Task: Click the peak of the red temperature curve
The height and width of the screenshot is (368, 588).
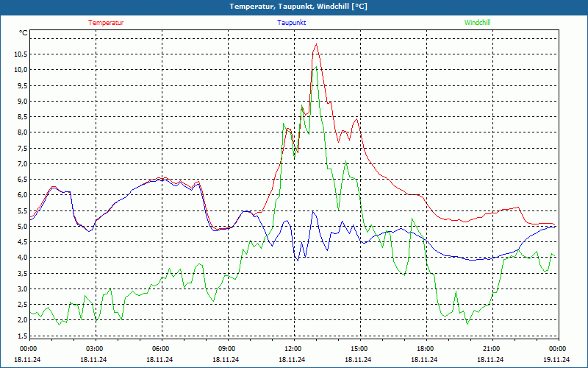Action: [316, 44]
